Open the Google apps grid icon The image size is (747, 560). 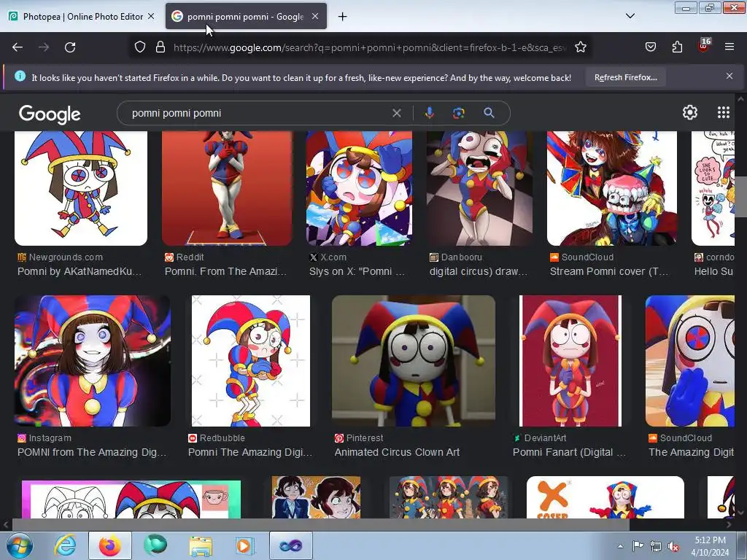(724, 112)
